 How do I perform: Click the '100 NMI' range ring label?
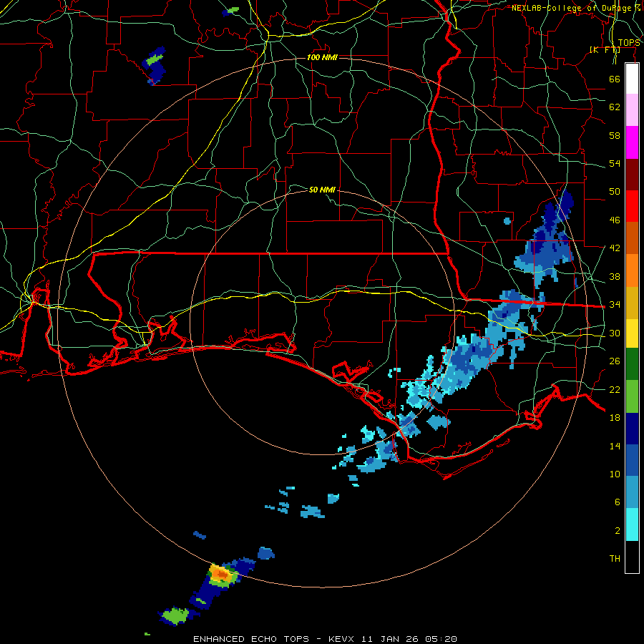coord(322,57)
